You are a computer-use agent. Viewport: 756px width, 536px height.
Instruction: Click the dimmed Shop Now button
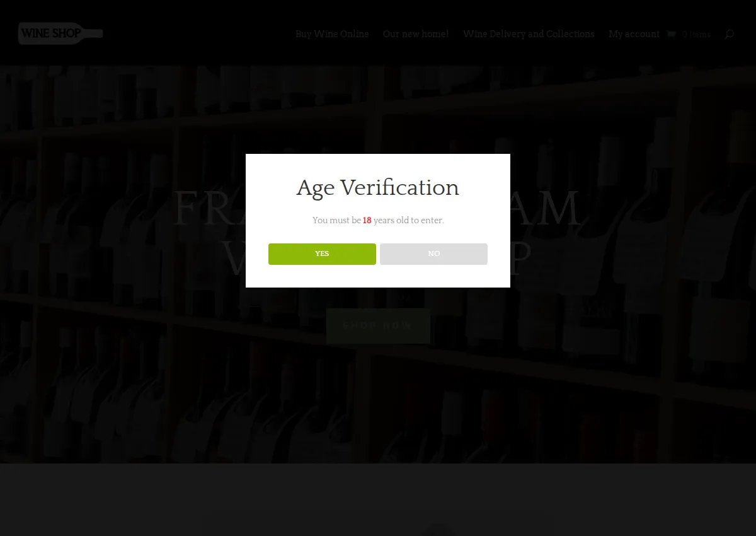click(x=378, y=326)
